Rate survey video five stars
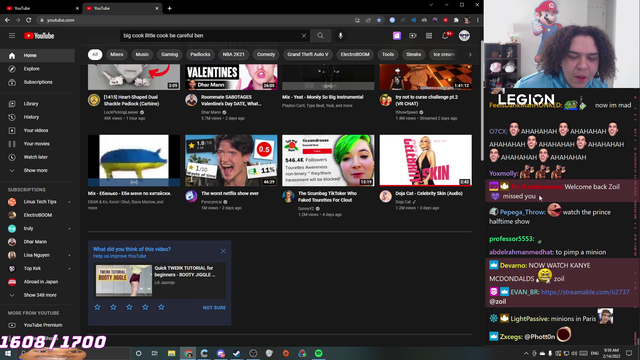The width and height of the screenshot is (640, 360). (161, 307)
